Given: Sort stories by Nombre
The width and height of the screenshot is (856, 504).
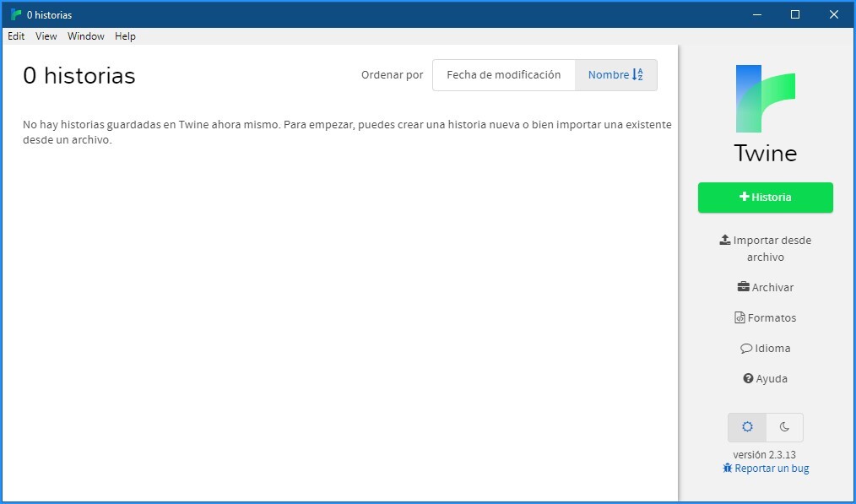Looking at the screenshot, I should 615,75.
